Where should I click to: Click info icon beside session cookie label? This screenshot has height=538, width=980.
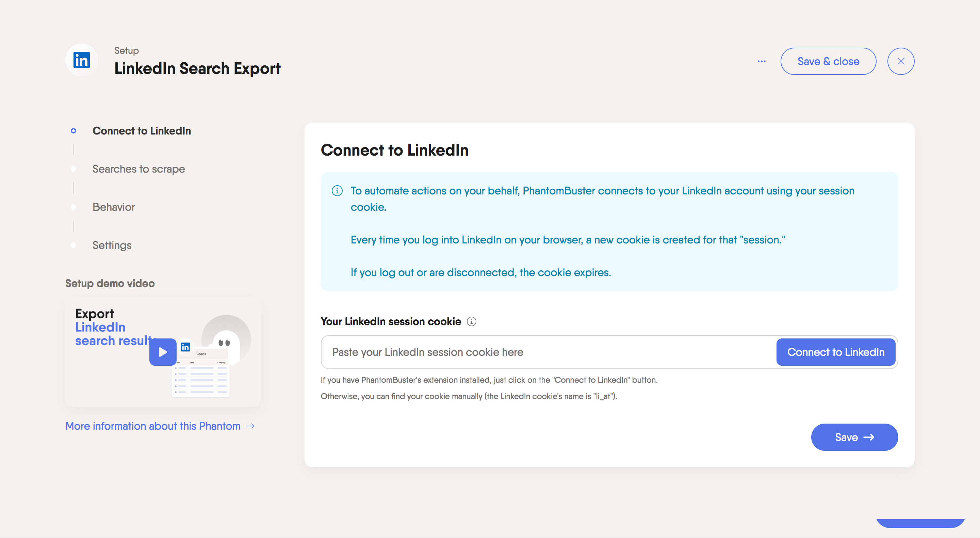[471, 321]
